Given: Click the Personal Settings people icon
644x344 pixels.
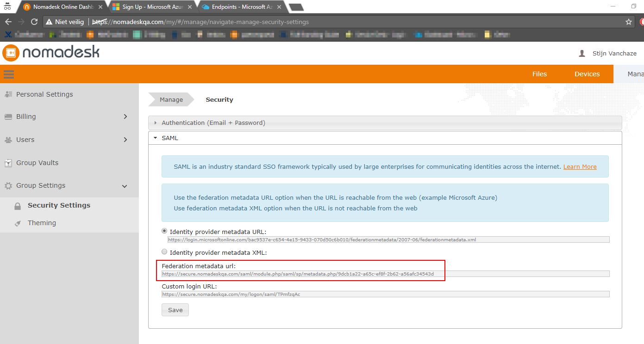Looking at the screenshot, I should pyautogui.click(x=8, y=94).
